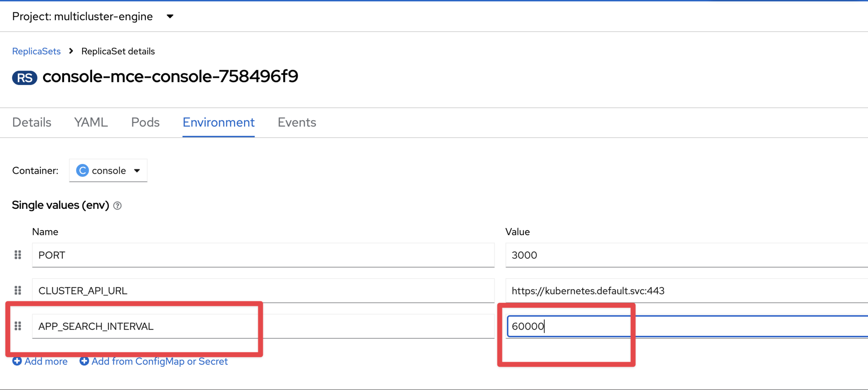
Task: Open the Pods tab
Action: (145, 122)
